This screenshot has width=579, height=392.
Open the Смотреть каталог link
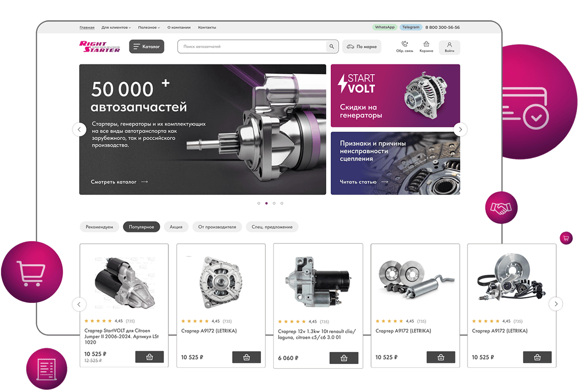point(119,182)
